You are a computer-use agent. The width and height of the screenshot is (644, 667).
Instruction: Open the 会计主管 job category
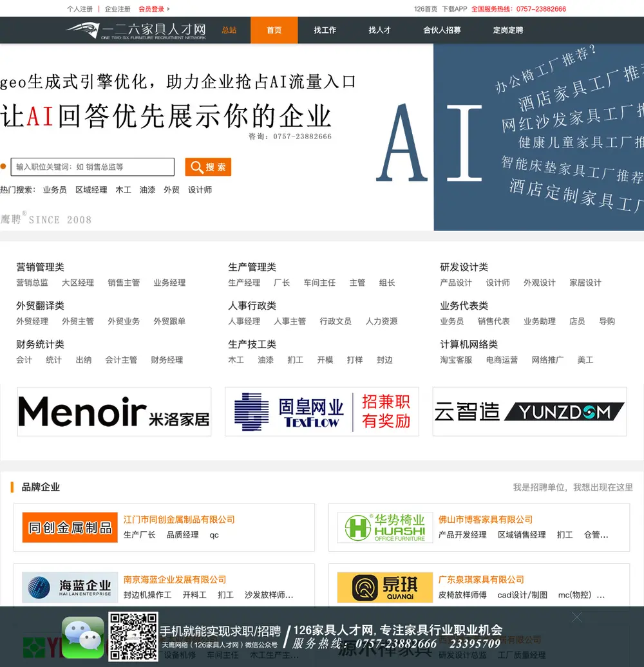coord(121,360)
